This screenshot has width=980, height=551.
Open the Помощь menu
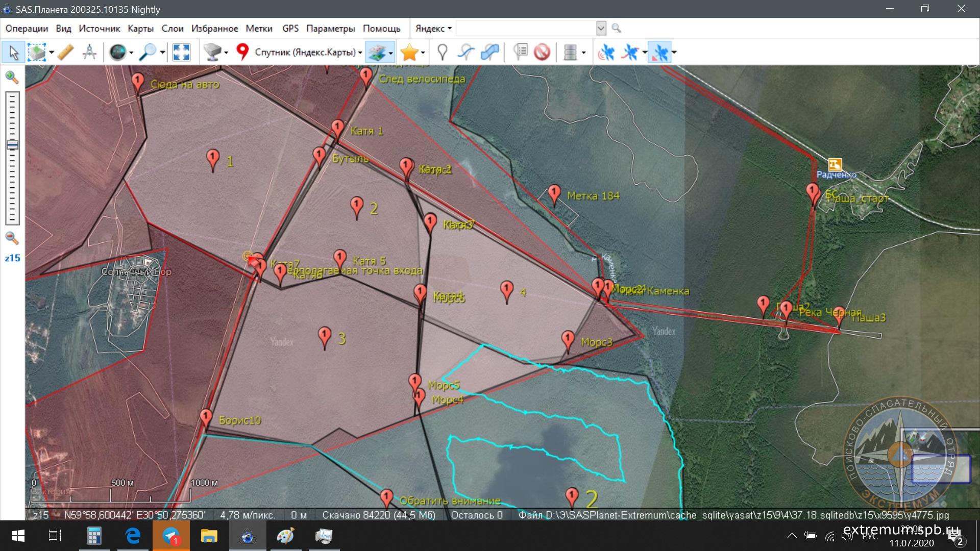point(382,29)
